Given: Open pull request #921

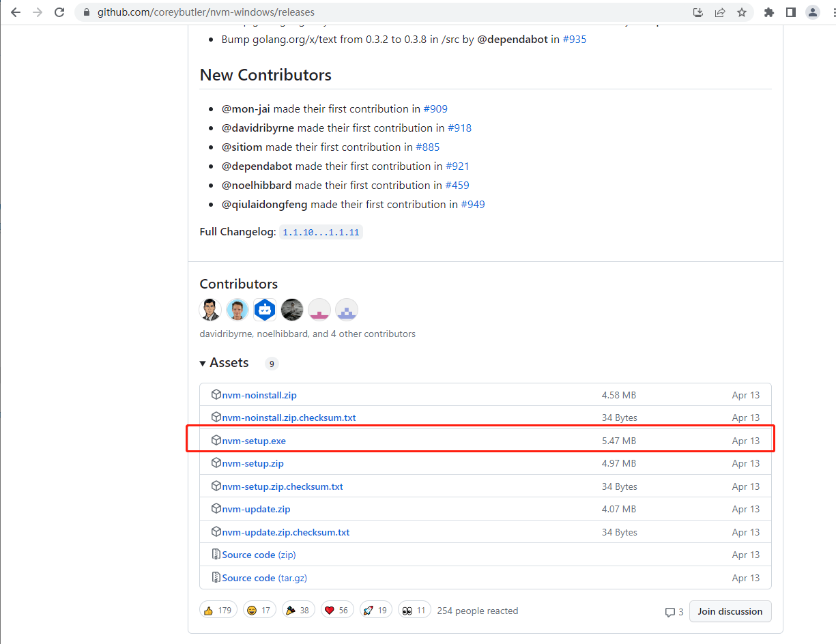Looking at the screenshot, I should point(457,166).
